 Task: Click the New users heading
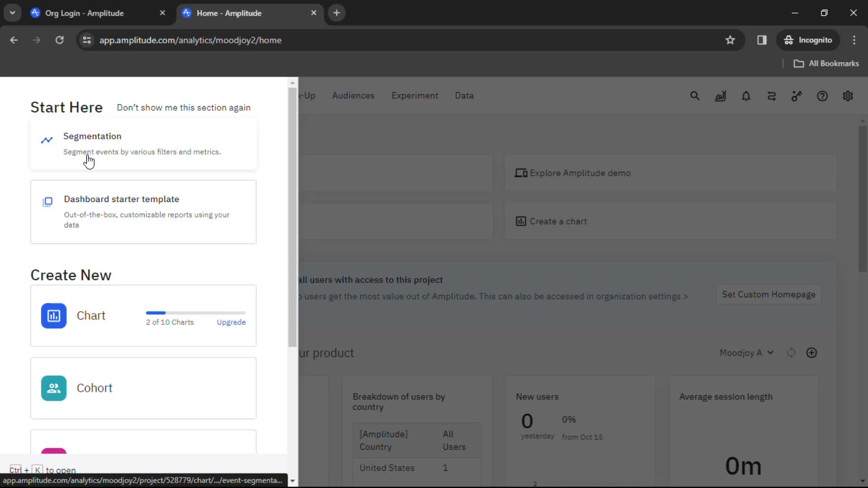(x=537, y=397)
